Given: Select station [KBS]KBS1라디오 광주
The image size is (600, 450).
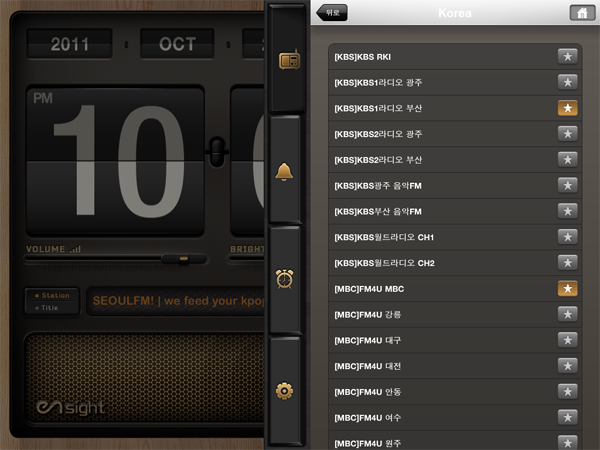Looking at the screenshot, I should pos(455,82).
